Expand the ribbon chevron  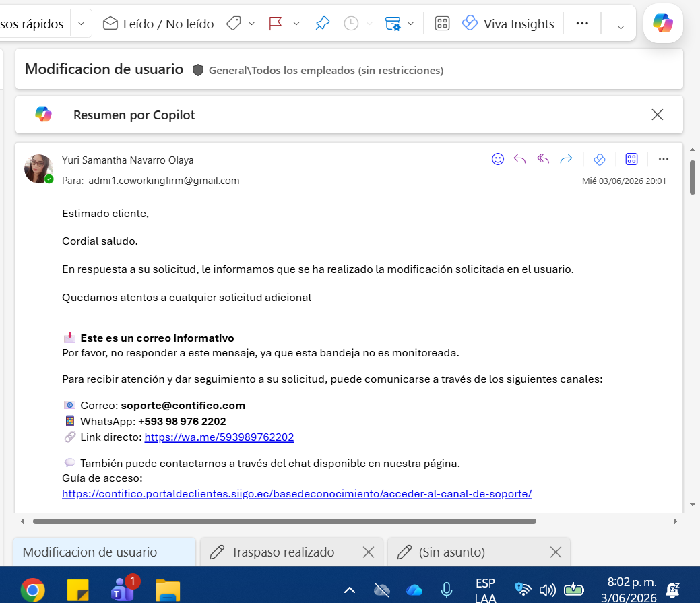coord(621,27)
